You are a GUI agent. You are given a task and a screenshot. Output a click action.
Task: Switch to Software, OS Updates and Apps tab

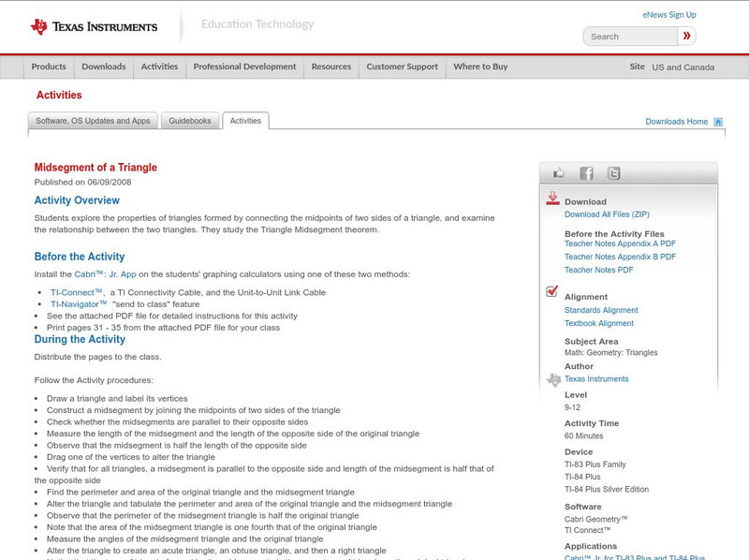click(x=93, y=121)
